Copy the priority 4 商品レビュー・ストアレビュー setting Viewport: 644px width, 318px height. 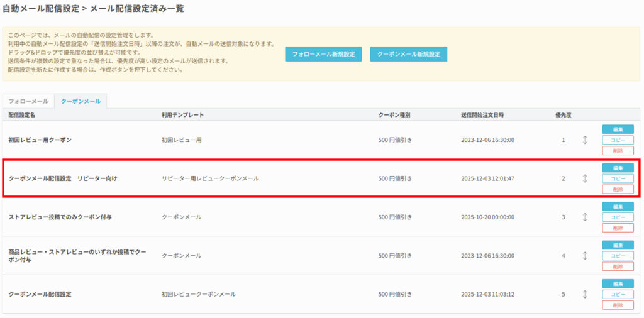click(x=618, y=255)
